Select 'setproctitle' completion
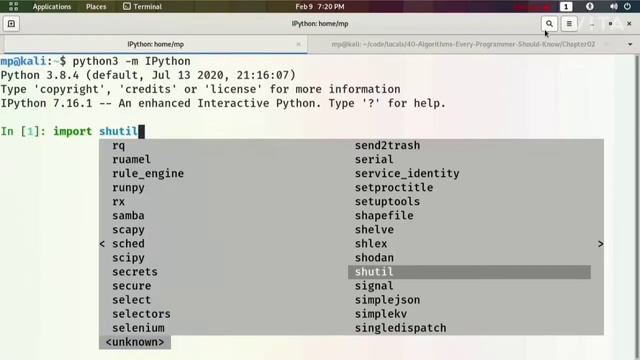 coord(394,188)
